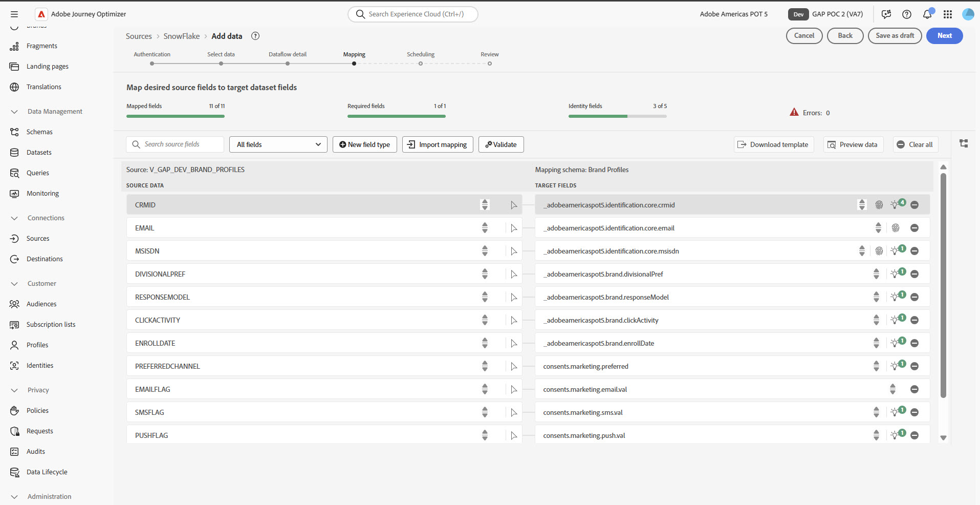Click the fingerprint icon on crmid row
The width and height of the screenshot is (980, 505).
[x=879, y=205]
